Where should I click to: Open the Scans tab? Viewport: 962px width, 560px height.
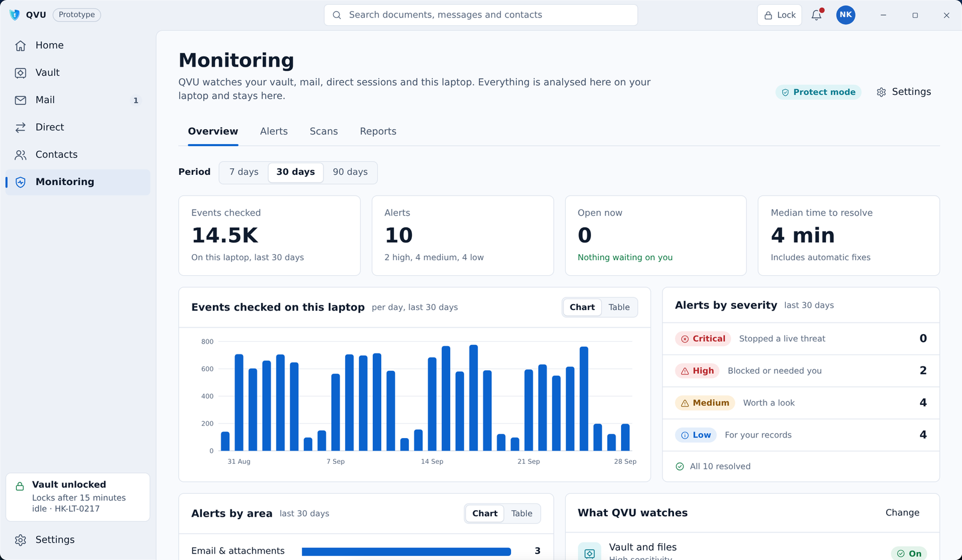click(x=324, y=132)
